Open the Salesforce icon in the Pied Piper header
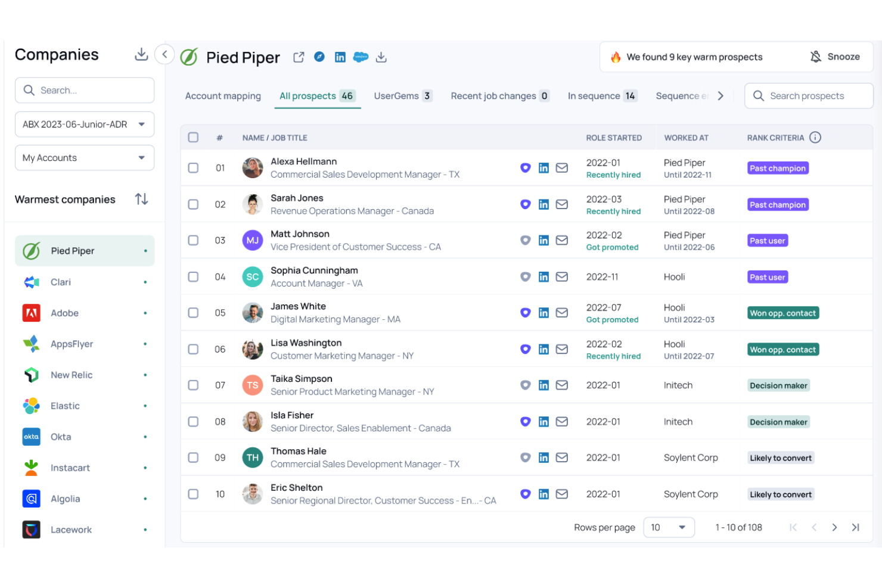The height and width of the screenshot is (588, 882). pos(361,57)
